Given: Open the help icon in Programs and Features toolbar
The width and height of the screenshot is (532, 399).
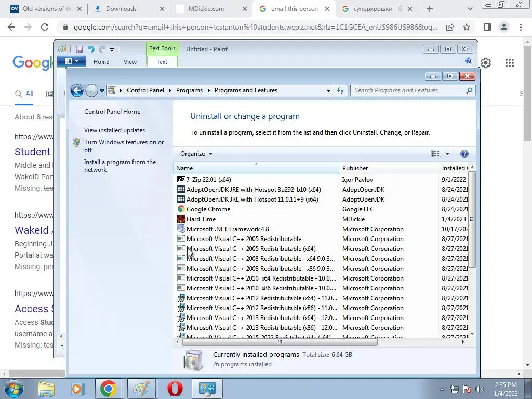Looking at the screenshot, I should pos(464,154).
